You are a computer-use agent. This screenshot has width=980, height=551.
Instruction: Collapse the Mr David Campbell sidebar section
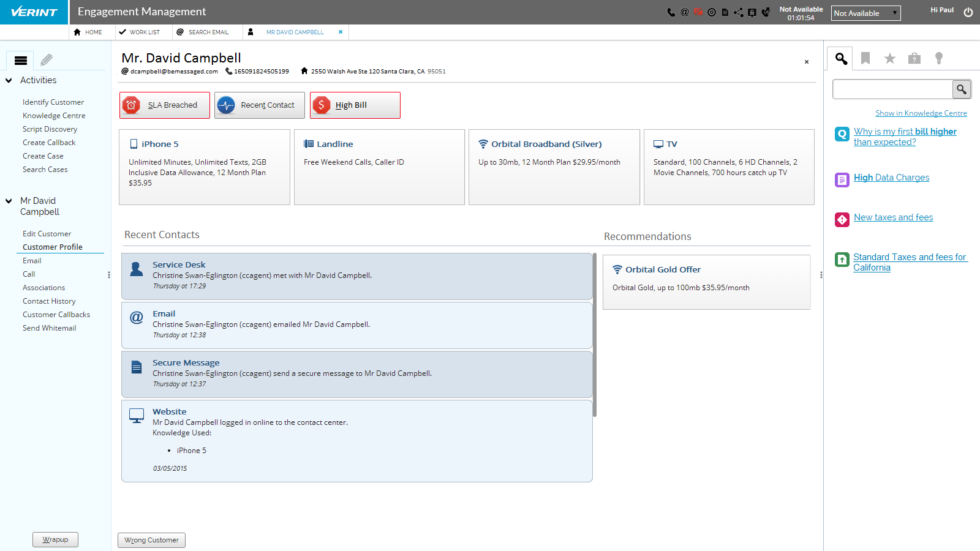(x=8, y=200)
